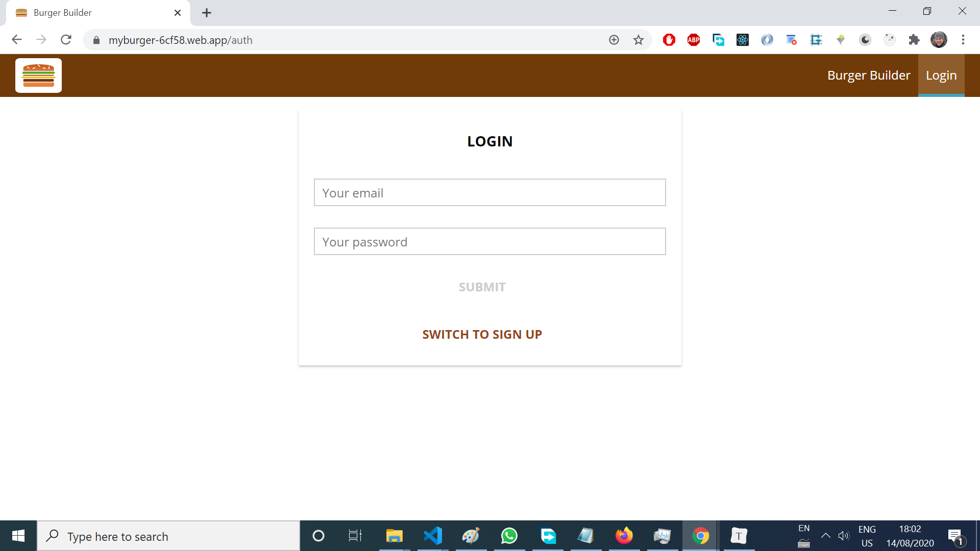Click the browser back arrow button
Image resolution: width=980 pixels, height=551 pixels.
16,40
